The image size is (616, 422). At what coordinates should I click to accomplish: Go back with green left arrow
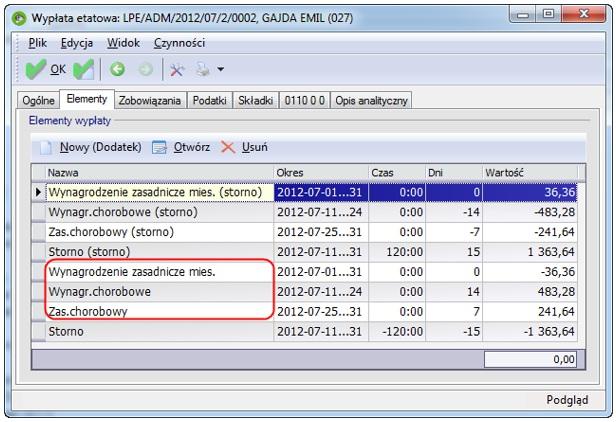click(x=117, y=70)
